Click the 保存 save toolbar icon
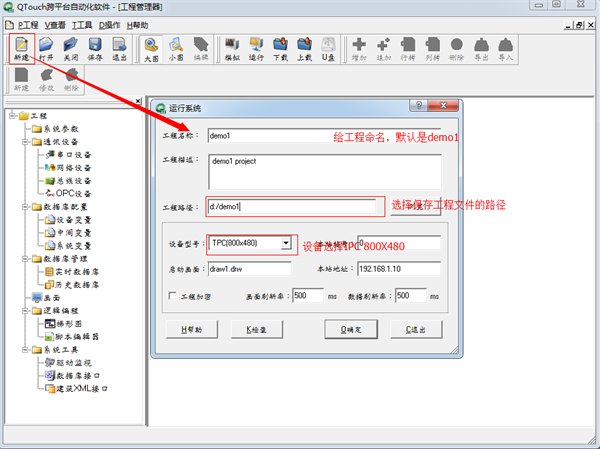Viewport: 600px width, 449px height. pyautogui.click(x=95, y=48)
